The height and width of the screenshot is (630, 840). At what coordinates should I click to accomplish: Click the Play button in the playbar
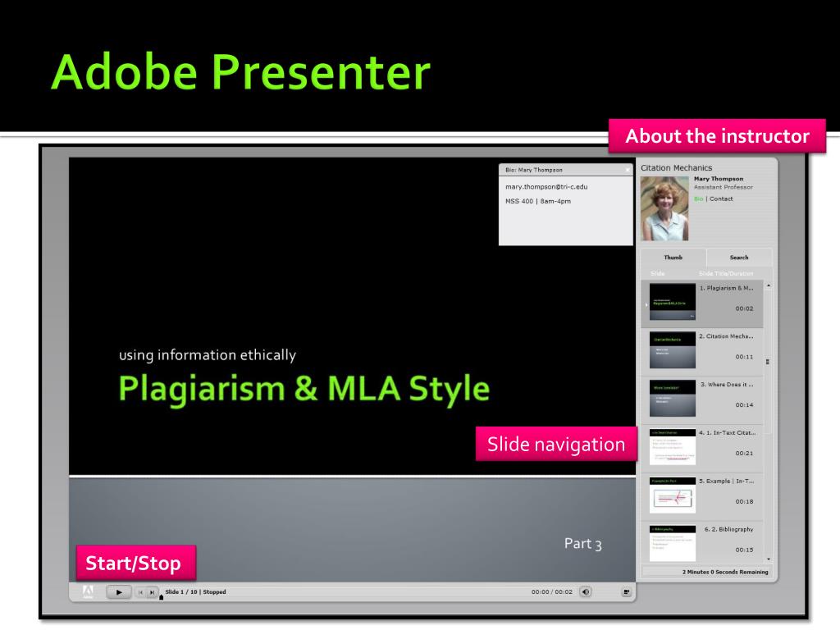tap(119, 592)
